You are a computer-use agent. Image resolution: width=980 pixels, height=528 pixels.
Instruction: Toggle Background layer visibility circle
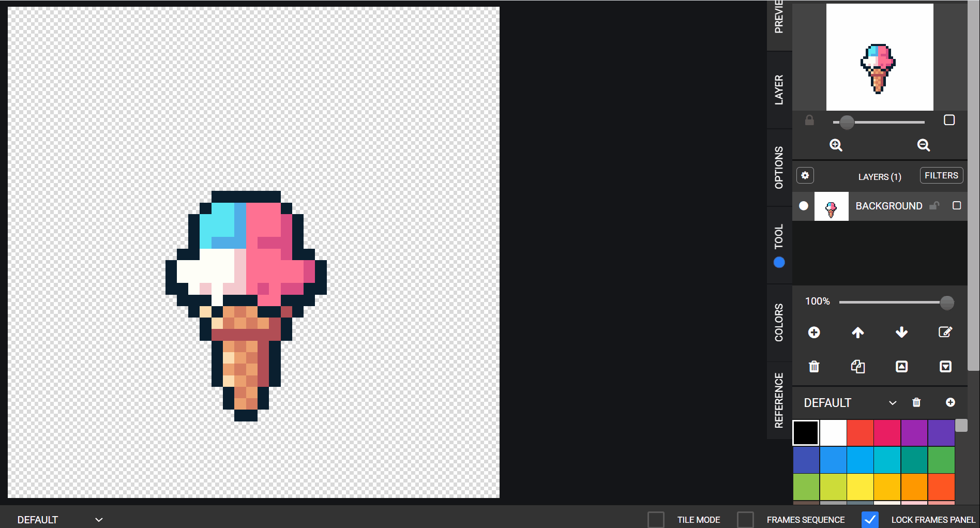pos(804,206)
